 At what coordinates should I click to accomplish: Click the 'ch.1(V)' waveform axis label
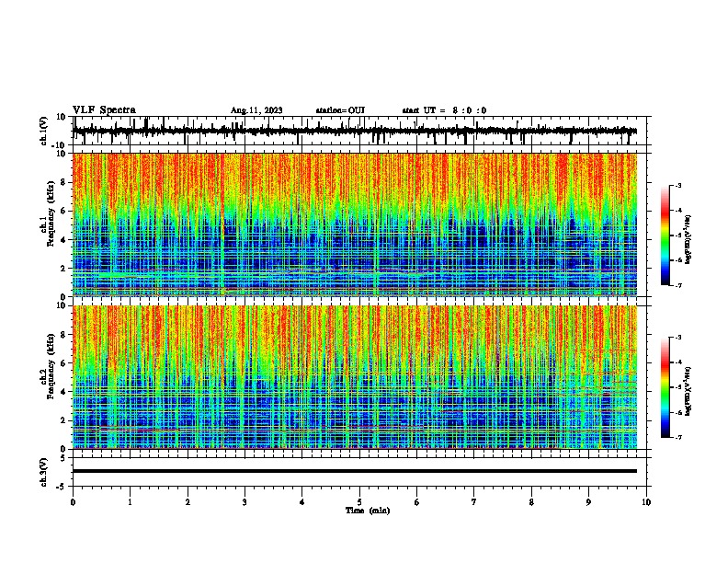coord(44,131)
